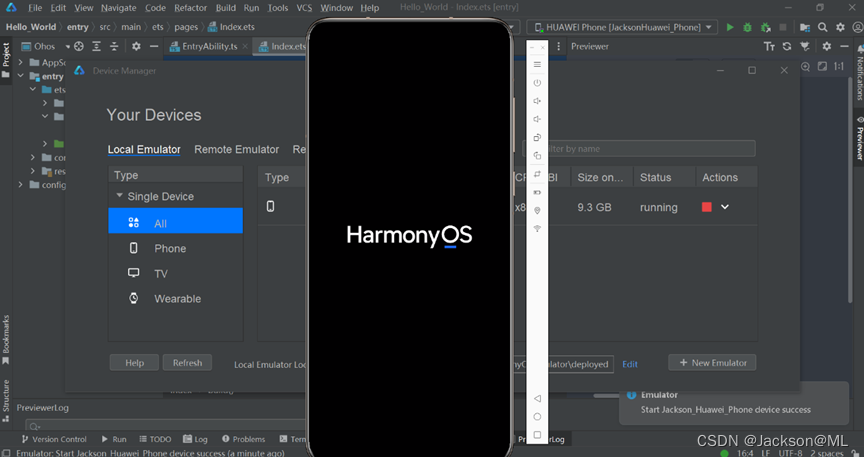Open the File menu
The image size is (864, 457).
[x=35, y=8]
